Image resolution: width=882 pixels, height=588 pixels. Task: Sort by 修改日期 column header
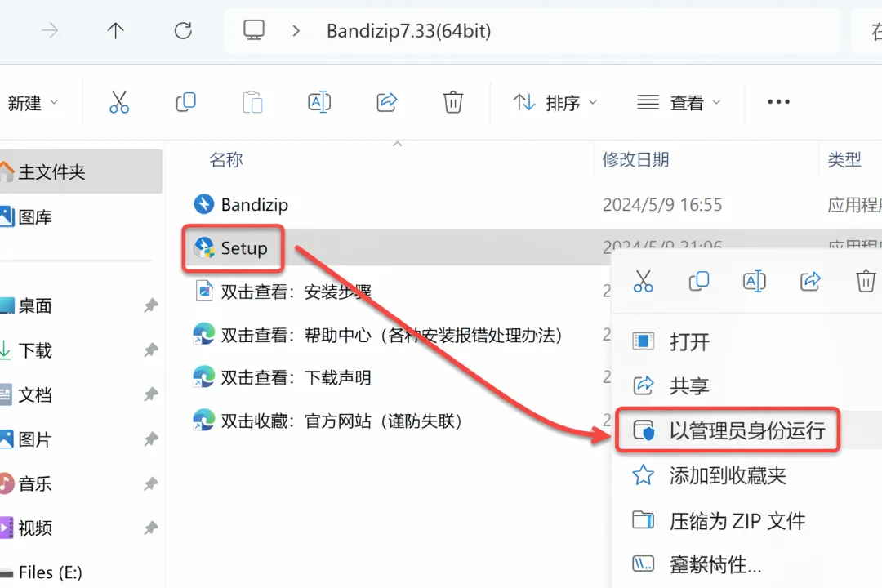[635, 160]
